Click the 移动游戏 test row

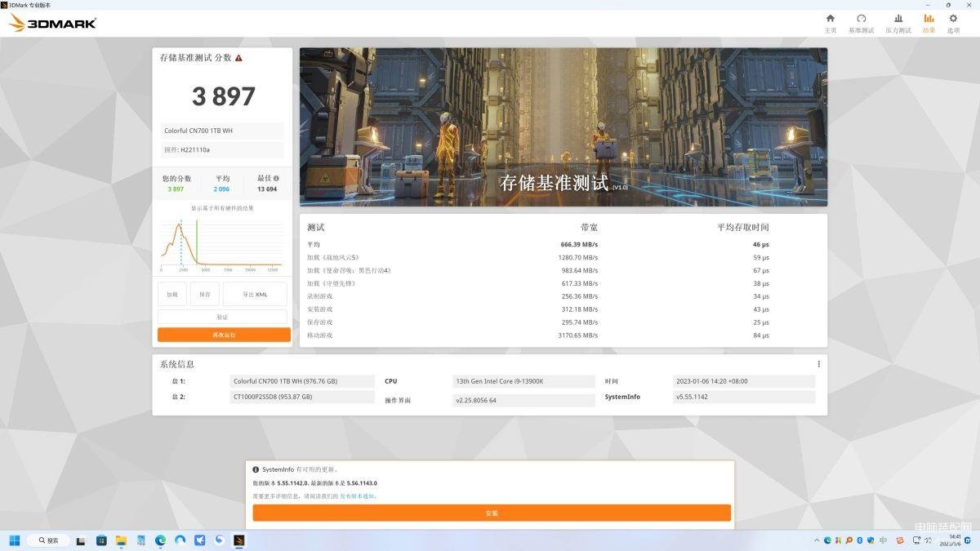563,335
